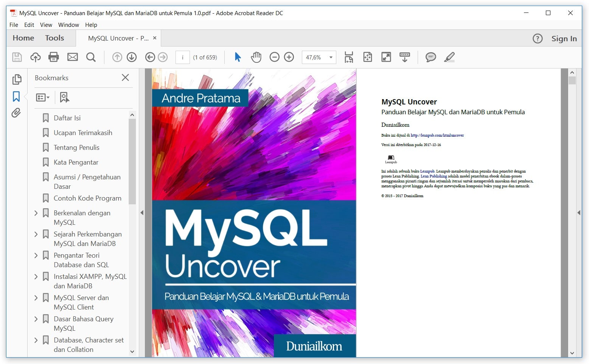Image resolution: width=589 pixels, height=364 pixels.
Task: Click the next view right arrow
Action: [163, 57]
